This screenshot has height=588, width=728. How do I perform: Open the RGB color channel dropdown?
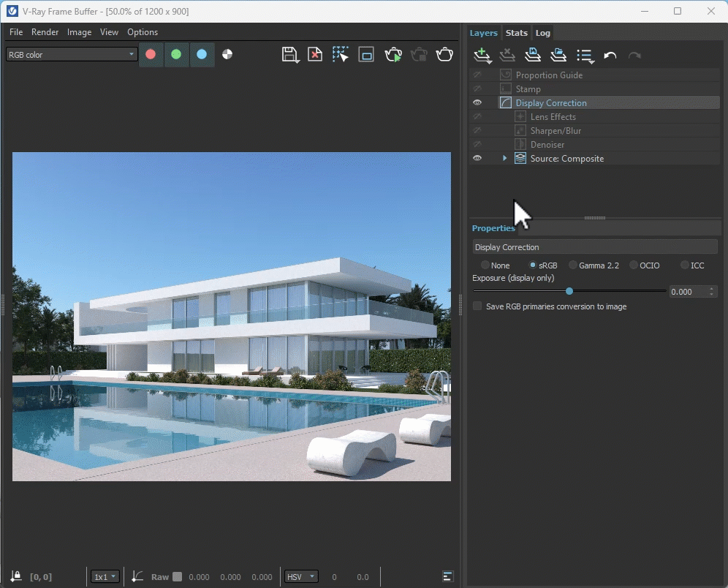(72, 54)
